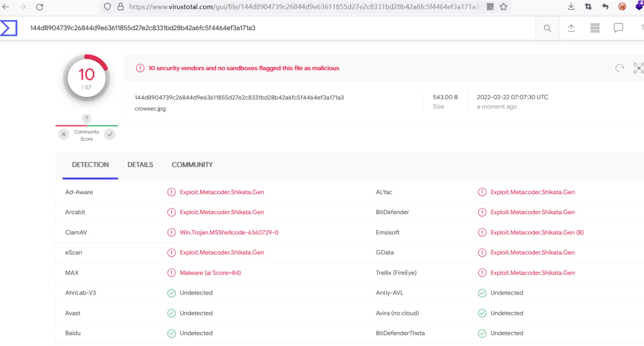This screenshot has width=644, height=346.
Task: Click the BitDefenderTheta vendor name
Action: tap(400, 333)
